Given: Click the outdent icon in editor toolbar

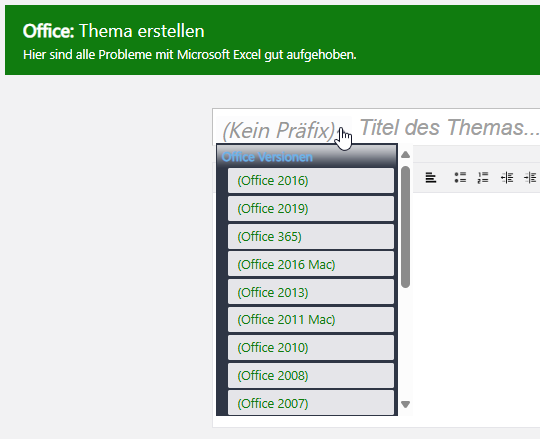Looking at the screenshot, I should pyautogui.click(x=507, y=178).
